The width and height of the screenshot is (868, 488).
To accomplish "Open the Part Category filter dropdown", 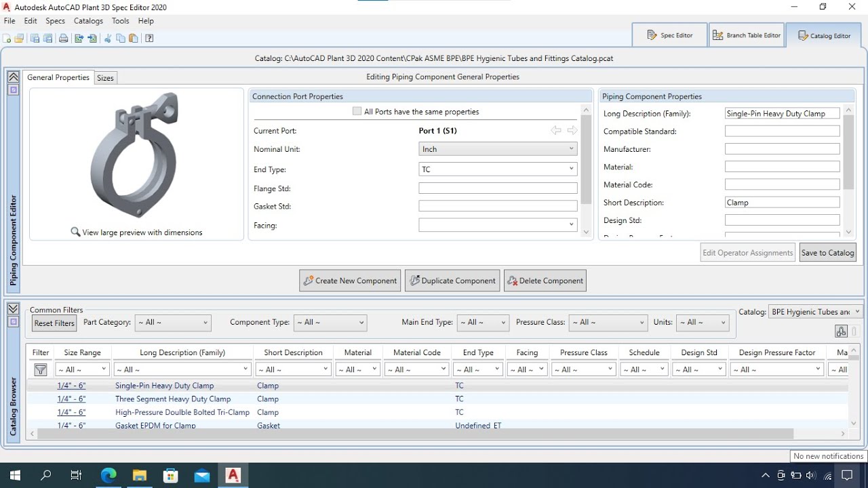I will tap(173, 323).
